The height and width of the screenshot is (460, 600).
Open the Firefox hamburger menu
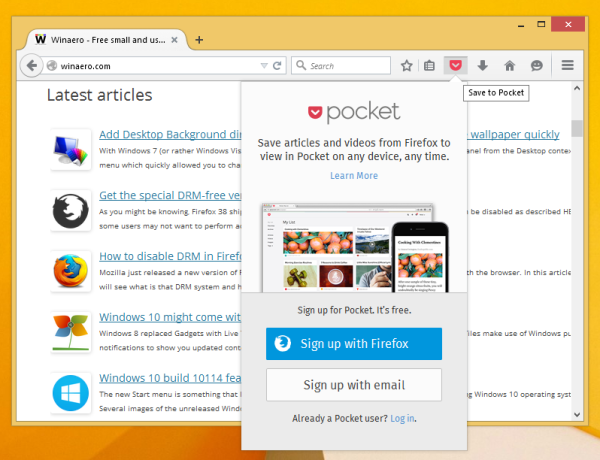click(x=567, y=65)
